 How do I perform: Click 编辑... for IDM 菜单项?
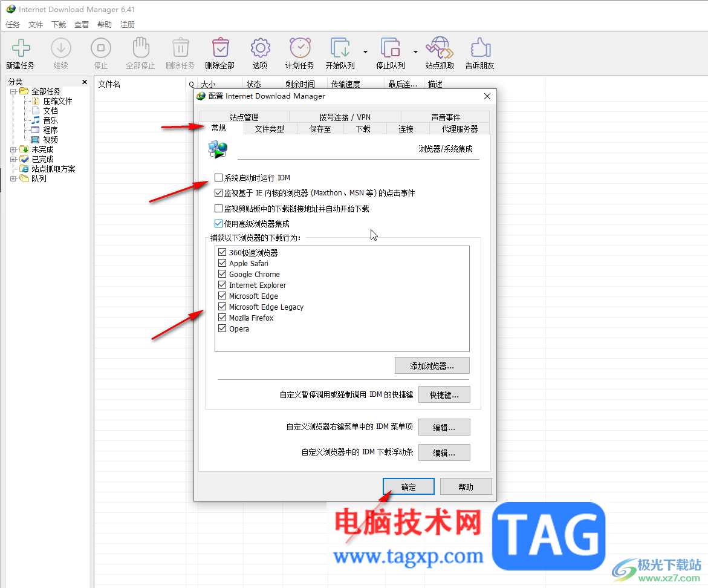444,427
